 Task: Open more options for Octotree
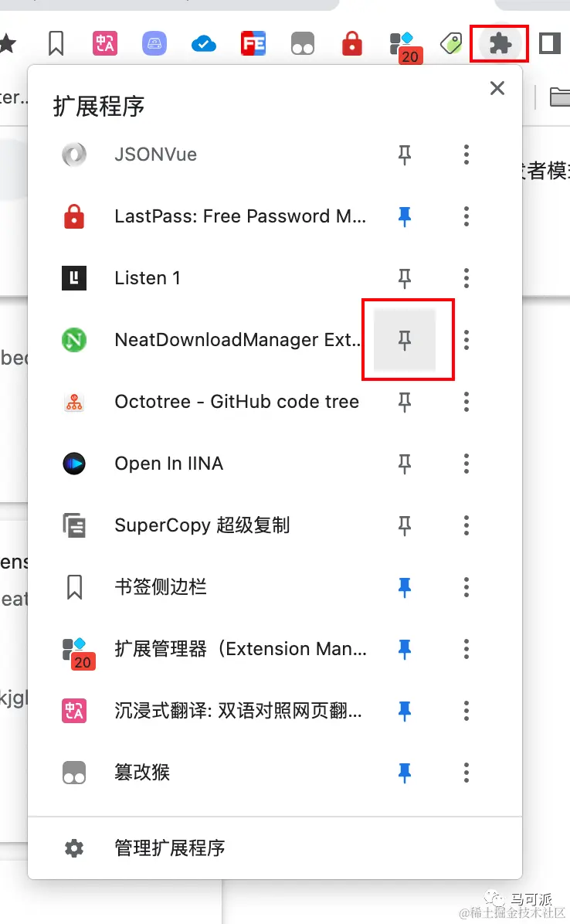[467, 402]
